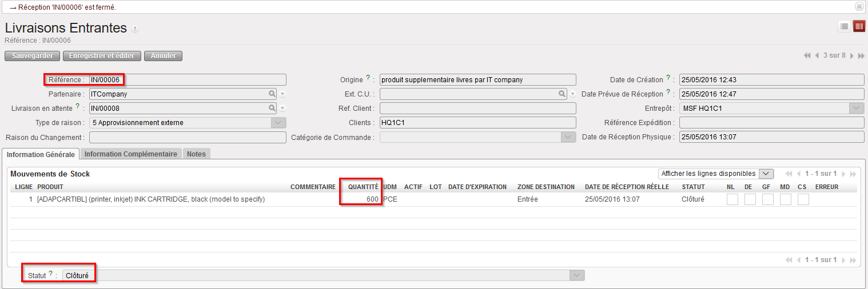The height and width of the screenshot is (289, 868).
Task: Switch to list view icon
Action: [844, 26]
